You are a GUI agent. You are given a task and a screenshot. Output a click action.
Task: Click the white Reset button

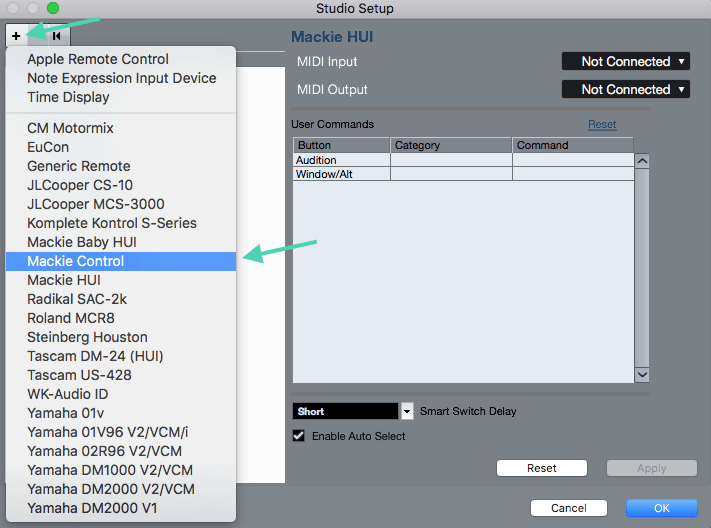tap(542, 468)
